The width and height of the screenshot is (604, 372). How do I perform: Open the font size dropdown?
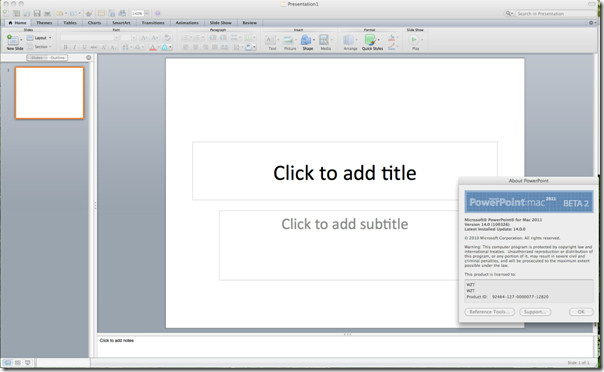coord(134,38)
